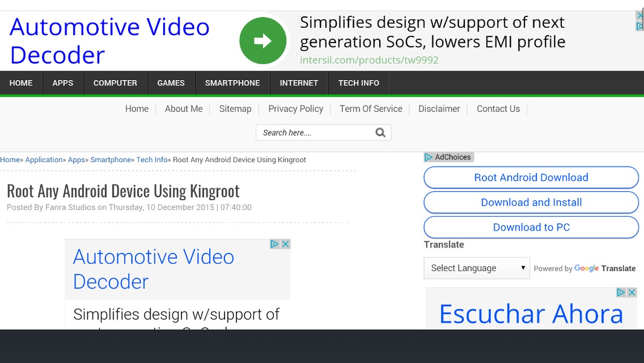The image size is (644, 363).
Task: Open the Select Language dropdown
Action: (x=477, y=268)
